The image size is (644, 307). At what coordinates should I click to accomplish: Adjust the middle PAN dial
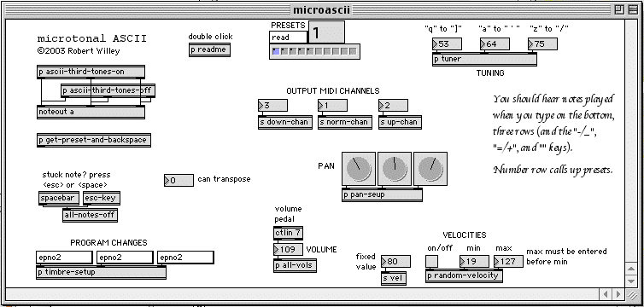(395, 169)
